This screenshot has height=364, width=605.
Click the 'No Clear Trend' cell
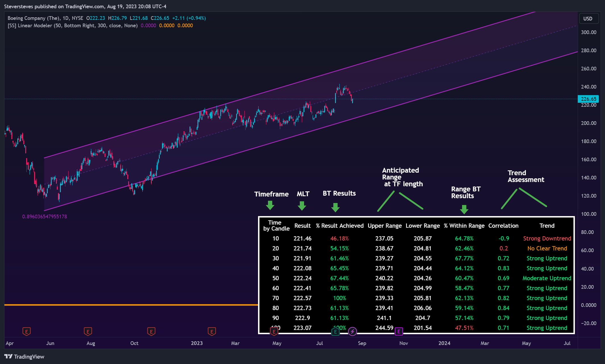(x=547, y=248)
